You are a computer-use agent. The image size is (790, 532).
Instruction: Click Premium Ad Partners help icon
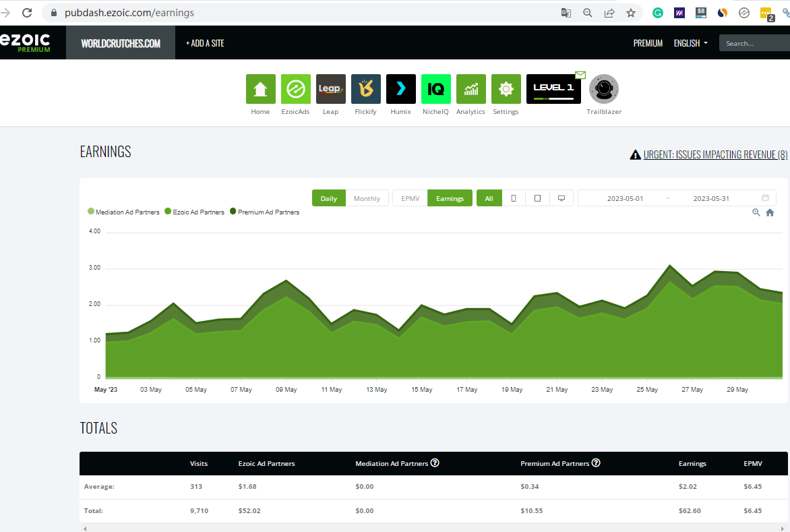pos(595,463)
